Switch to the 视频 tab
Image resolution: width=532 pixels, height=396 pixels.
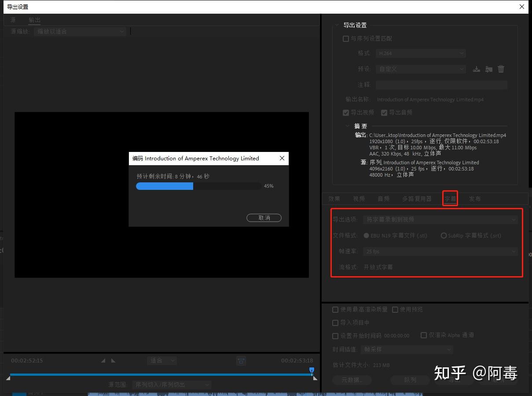[x=359, y=199]
